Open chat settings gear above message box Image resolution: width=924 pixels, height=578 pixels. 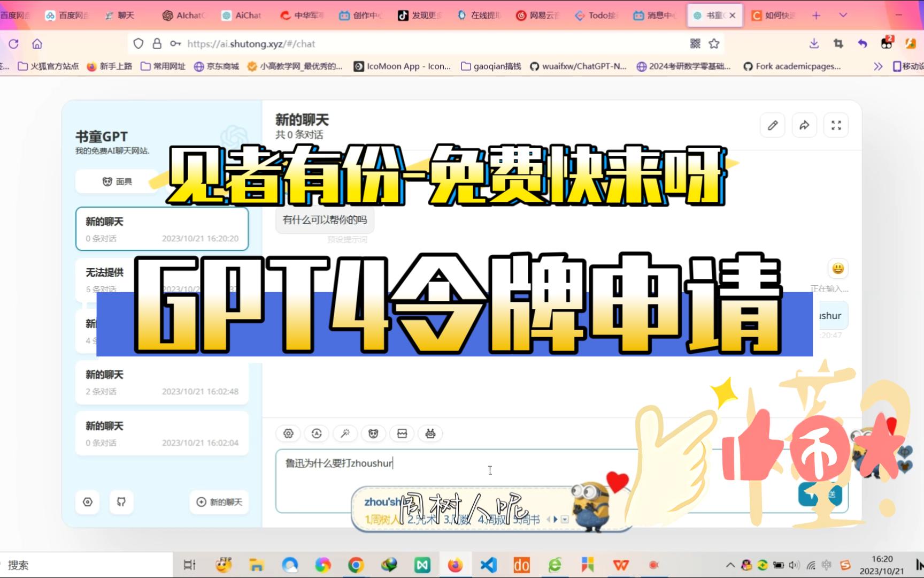[x=288, y=433]
